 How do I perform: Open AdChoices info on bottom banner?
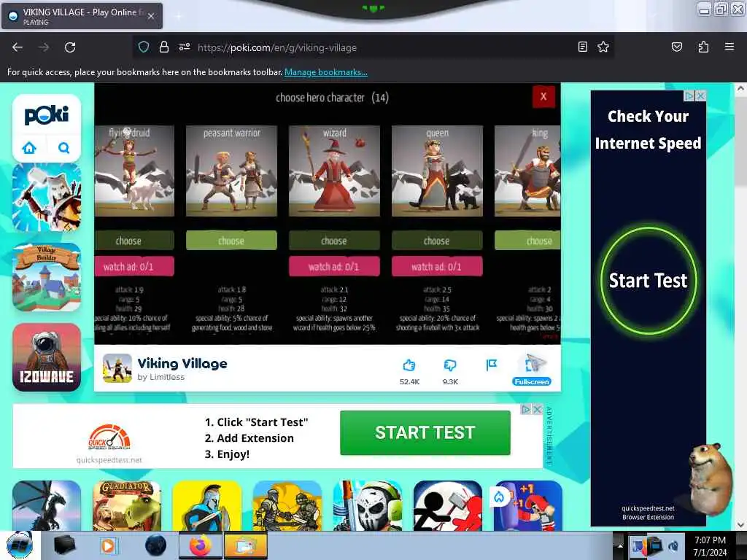(525, 409)
